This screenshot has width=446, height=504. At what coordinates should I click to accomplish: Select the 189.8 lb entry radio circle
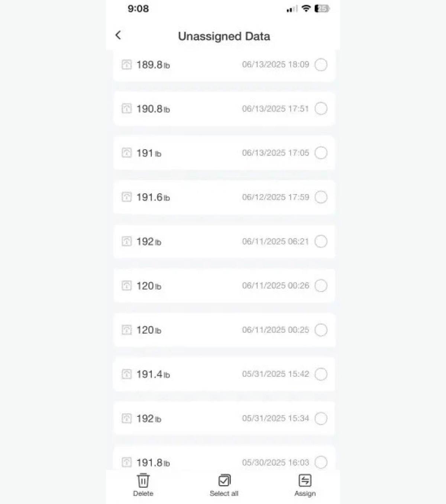point(321,65)
